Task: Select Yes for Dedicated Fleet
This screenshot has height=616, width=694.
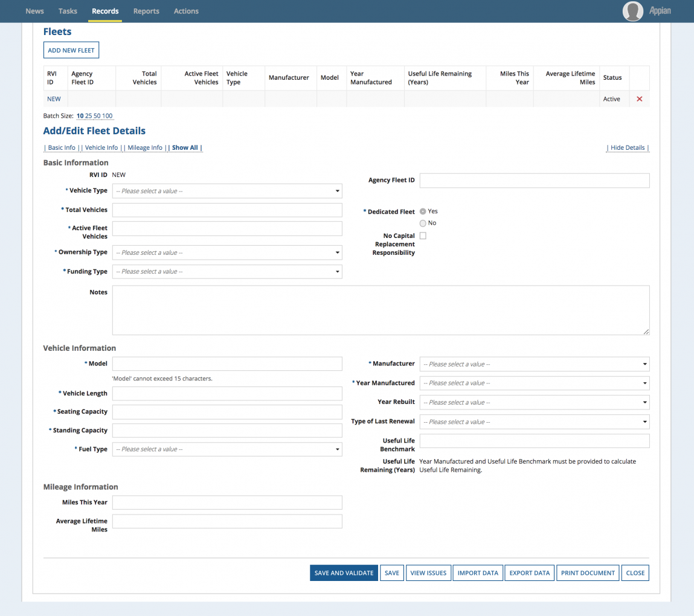Action: coord(423,211)
